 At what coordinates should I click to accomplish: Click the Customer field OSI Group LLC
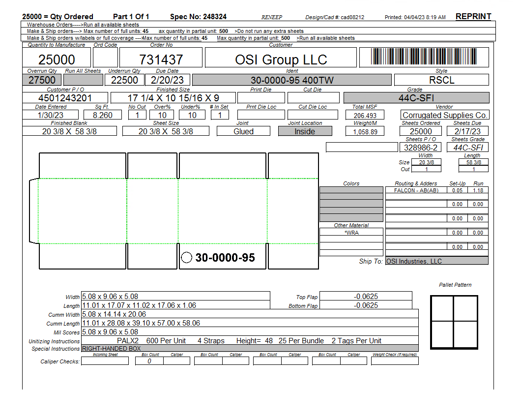[281, 58]
